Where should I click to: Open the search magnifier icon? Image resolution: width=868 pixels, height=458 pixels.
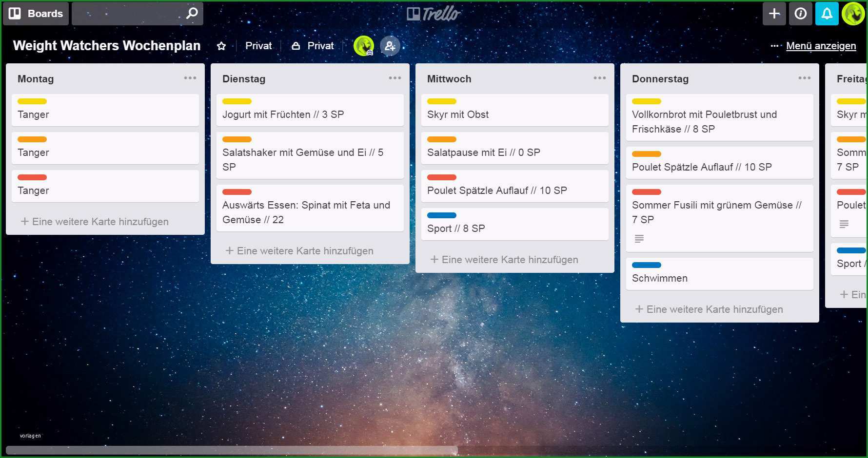pyautogui.click(x=192, y=13)
